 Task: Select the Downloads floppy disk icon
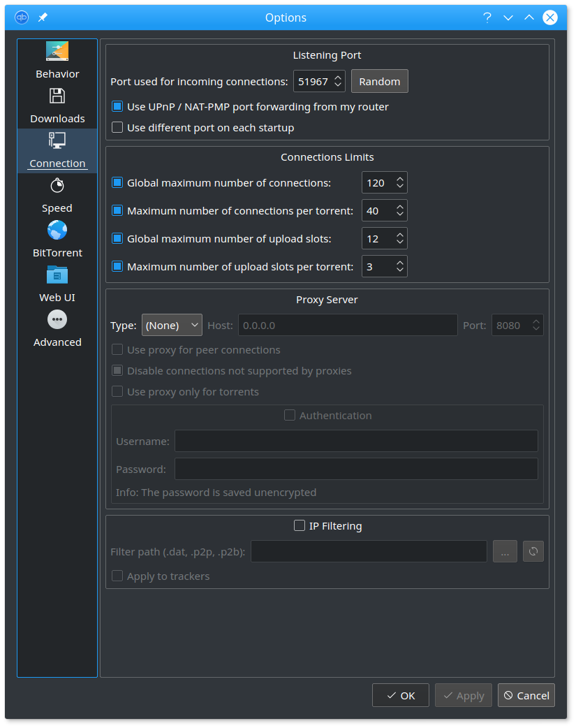(x=57, y=96)
